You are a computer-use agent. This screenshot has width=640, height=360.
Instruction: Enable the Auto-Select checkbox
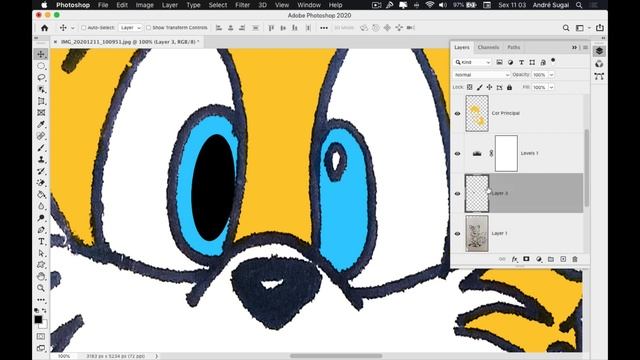(x=83, y=28)
